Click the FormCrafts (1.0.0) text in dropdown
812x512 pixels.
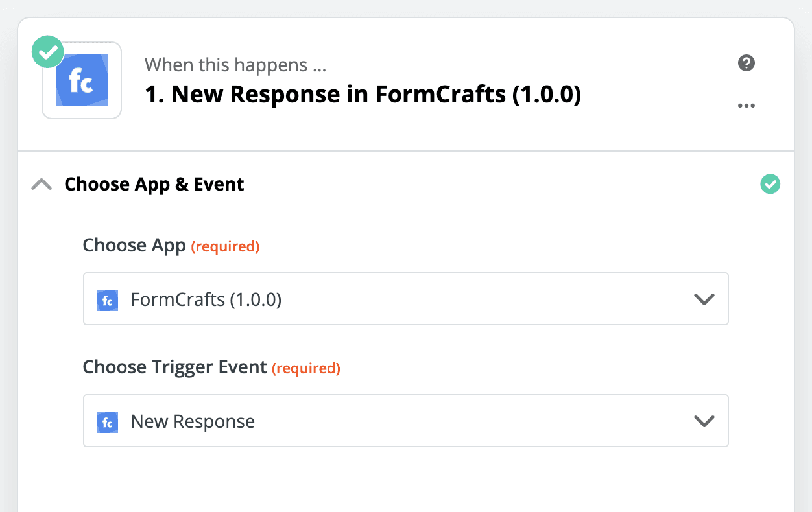[x=206, y=299]
